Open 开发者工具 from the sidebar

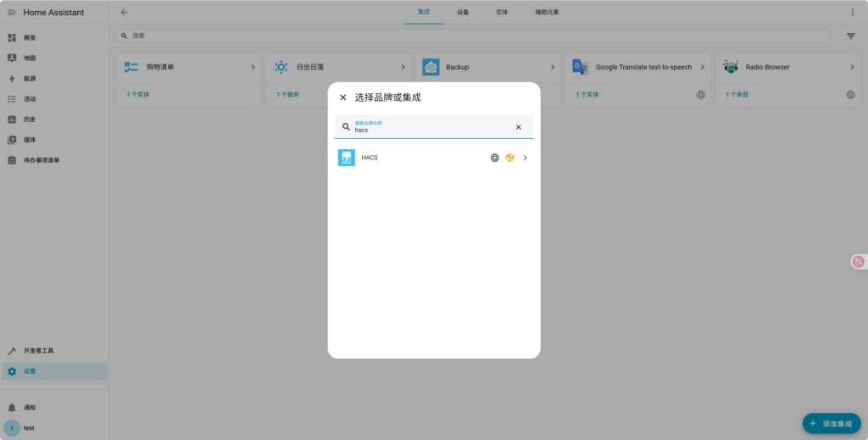[38, 351]
